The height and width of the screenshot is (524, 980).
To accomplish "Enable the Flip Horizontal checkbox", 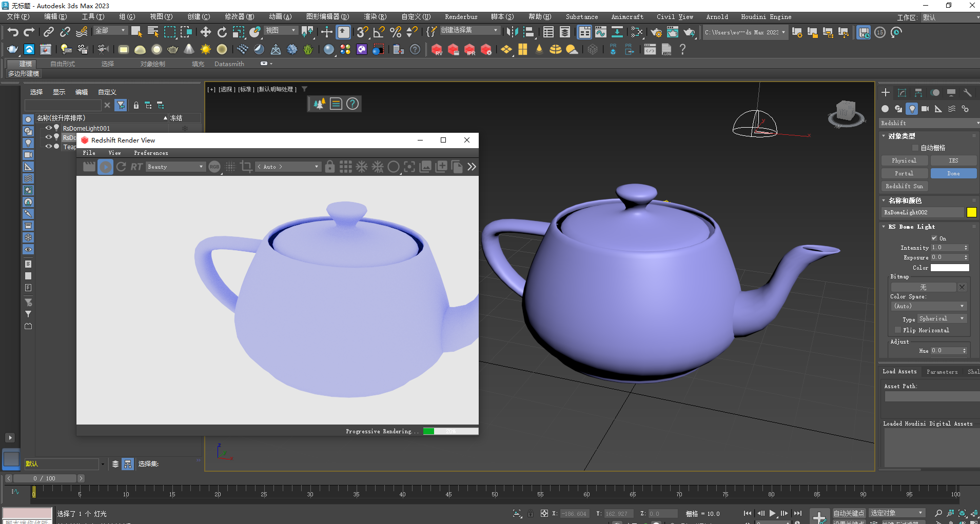I will (898, 330).
